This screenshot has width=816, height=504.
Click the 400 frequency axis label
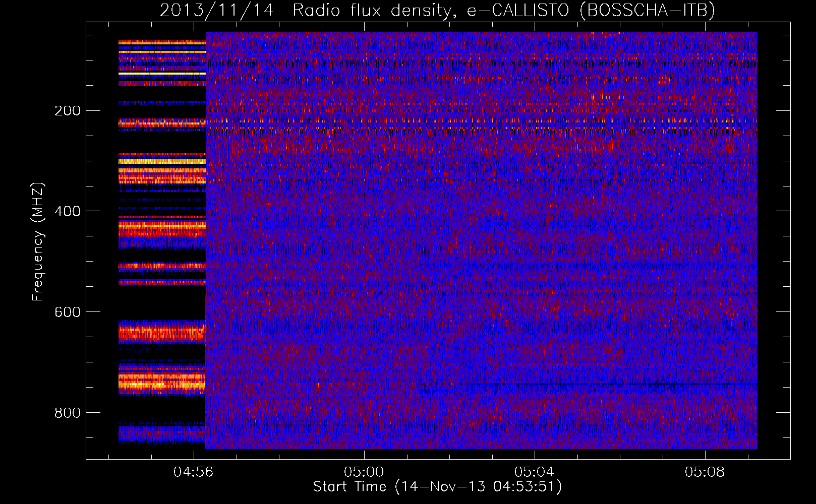pos(67,211)
